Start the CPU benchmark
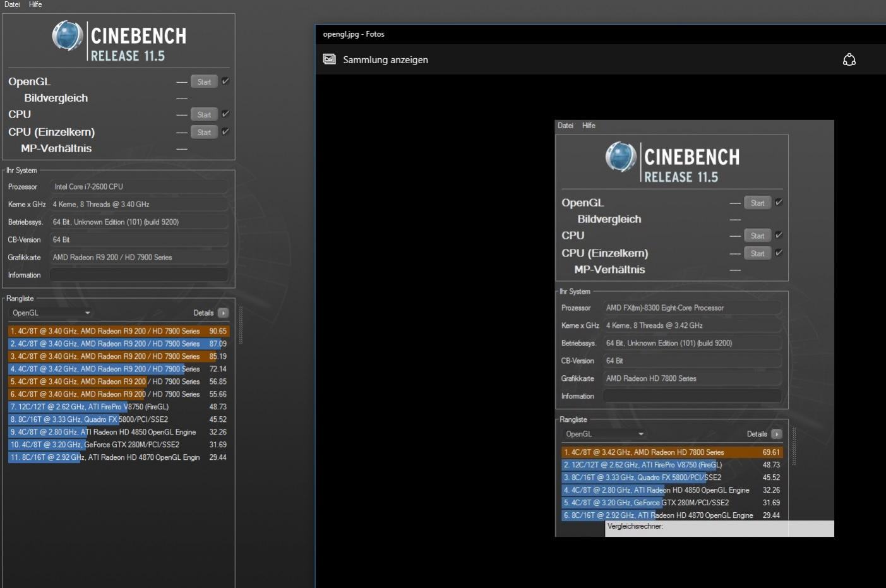 [204, 114]
